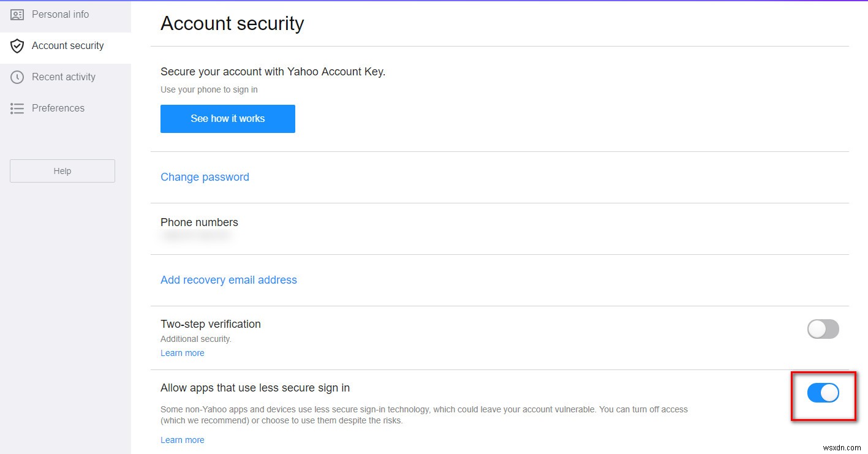Click the Recent activity clock icon
The height and width of the screenshot is (454, 868).
pos(17,77)
